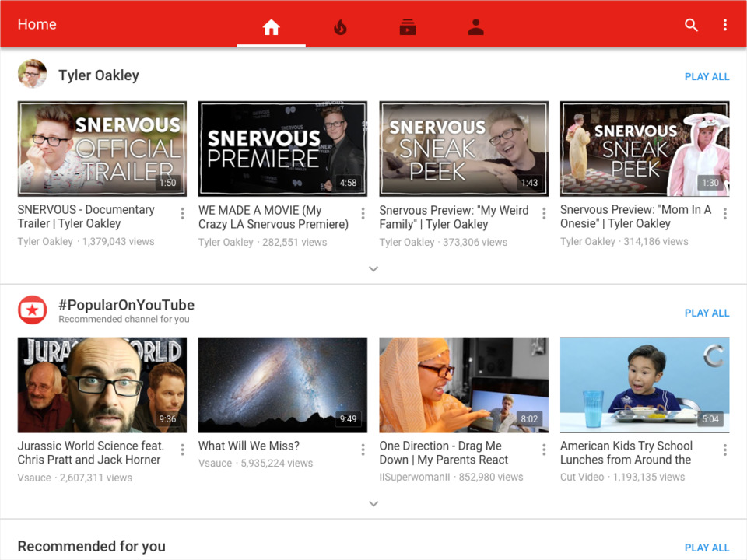
Task: Click 'Vsauce · 5,935,224 views' text
Action: click(255, 464)
